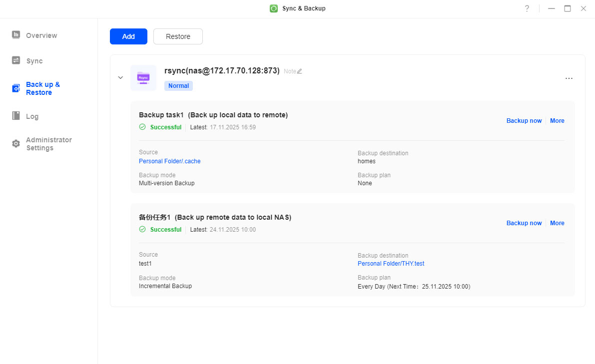
Task: Click the Sync & Backup app icon in titlebar
Action: [x=273, y=8]
